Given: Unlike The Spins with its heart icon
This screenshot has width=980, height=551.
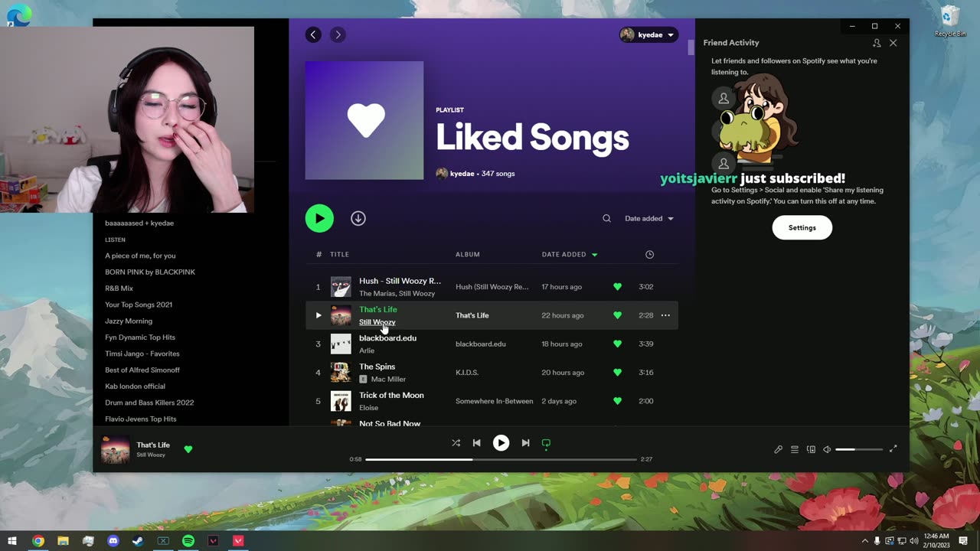Looking at the screenshot, I should (617, 373).
